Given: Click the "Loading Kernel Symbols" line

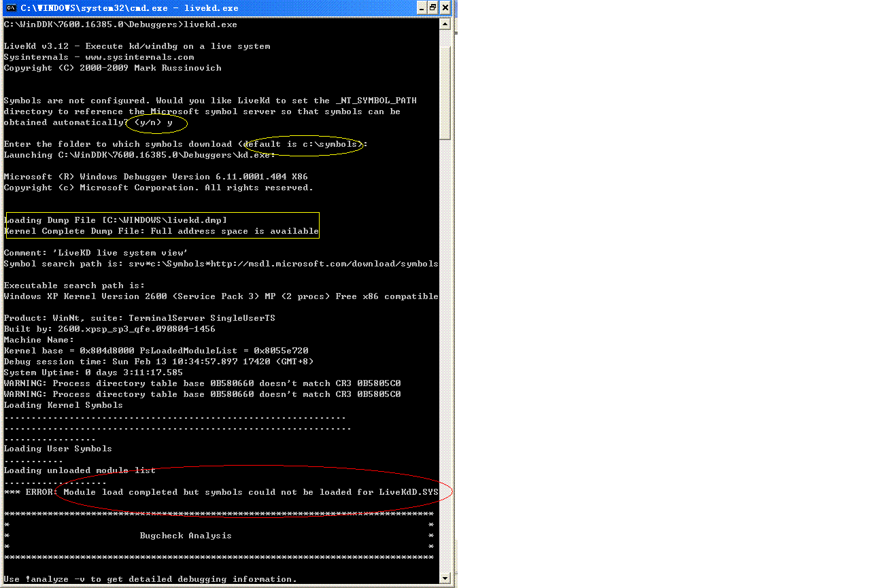Looking at the screenshot, I should (x=64, y=405).
